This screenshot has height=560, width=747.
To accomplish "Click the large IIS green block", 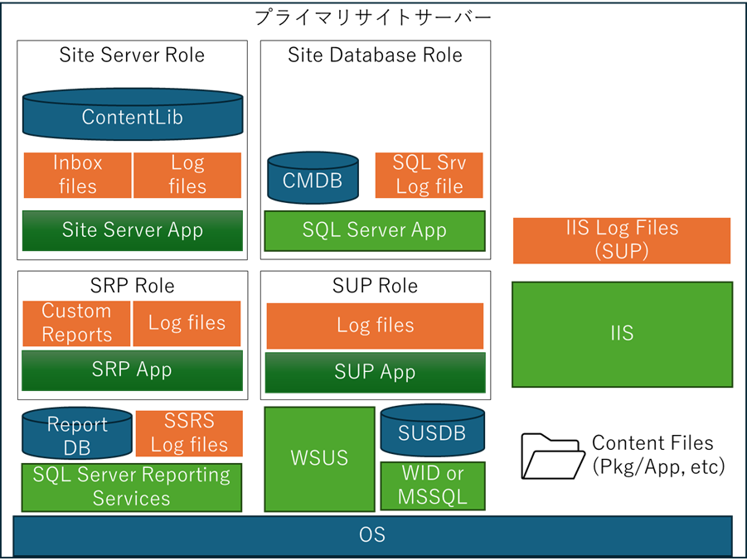I will [622, 335].
